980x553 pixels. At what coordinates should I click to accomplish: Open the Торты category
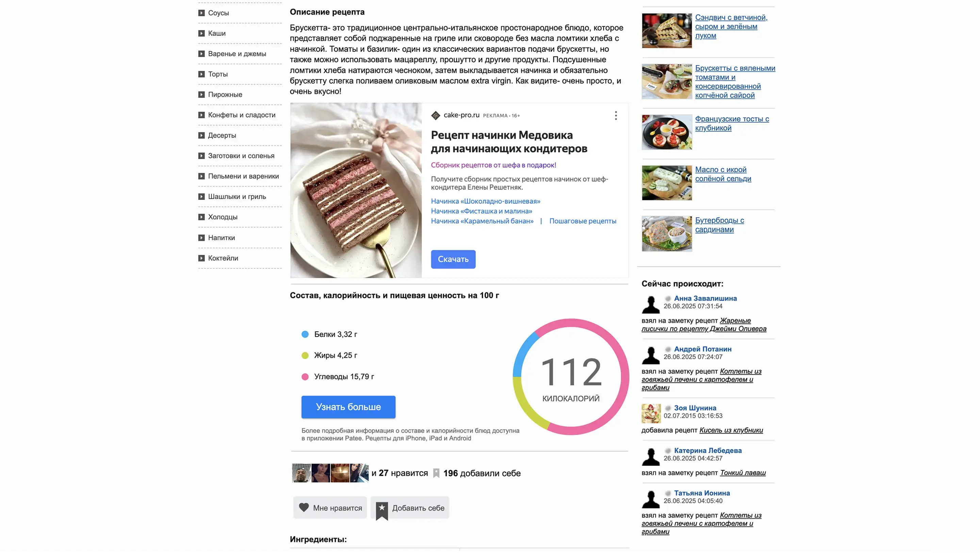point(218,74)
